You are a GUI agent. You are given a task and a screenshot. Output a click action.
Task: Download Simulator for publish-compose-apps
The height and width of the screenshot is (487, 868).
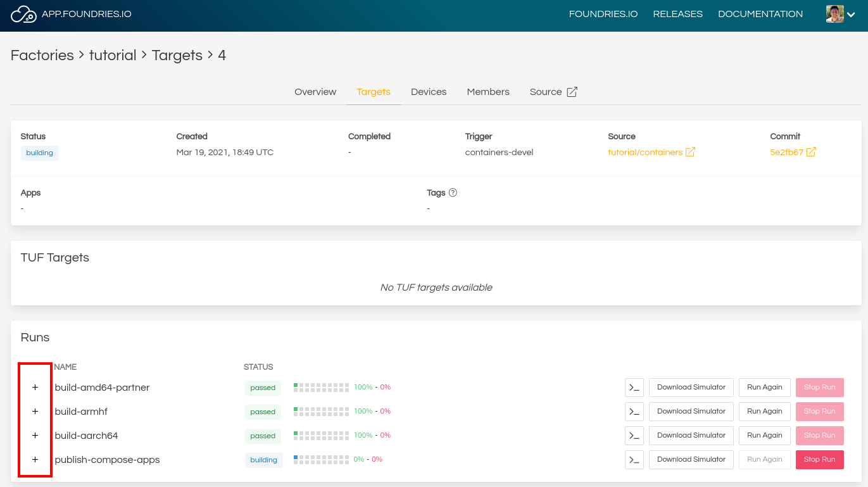(691, 460)
